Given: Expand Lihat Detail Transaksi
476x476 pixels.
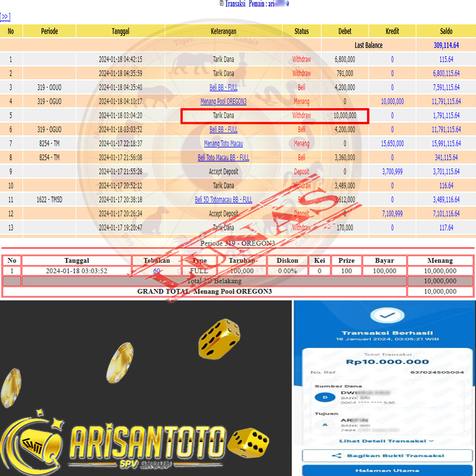Looking at the screenshot, I should (386, 441).
